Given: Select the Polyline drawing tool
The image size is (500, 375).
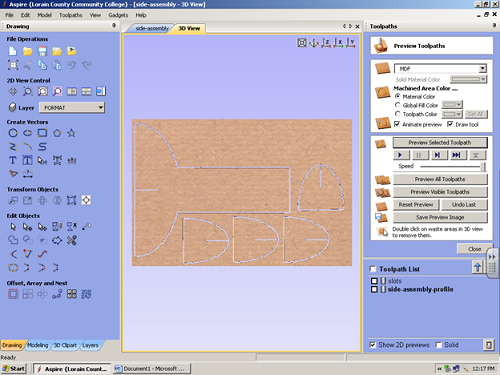Looking at the screenshot, I should click(13, 147).
